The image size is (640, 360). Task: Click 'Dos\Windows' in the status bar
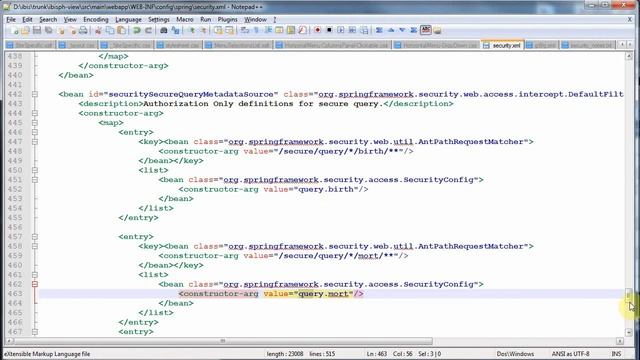click(x=515, y=354)
